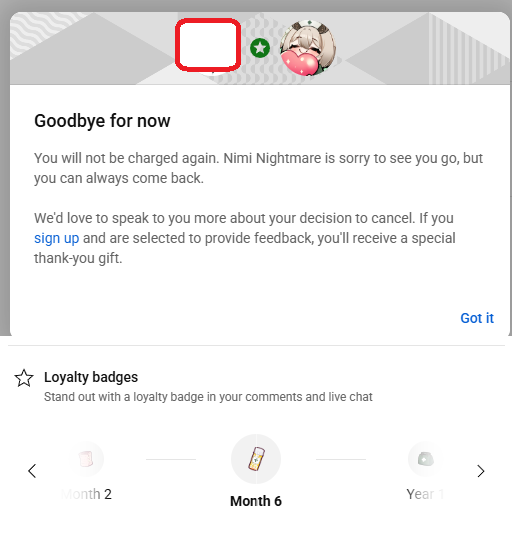Click the Loyalty badges section title
This screenshot has height=536, width=512.
click(x=91, y=377)
